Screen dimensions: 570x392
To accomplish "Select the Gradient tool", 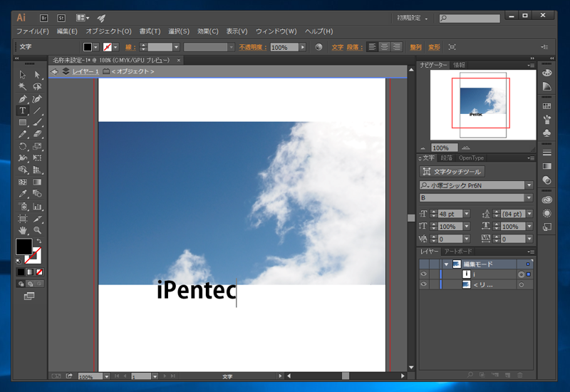I will (x=37, y=182).
